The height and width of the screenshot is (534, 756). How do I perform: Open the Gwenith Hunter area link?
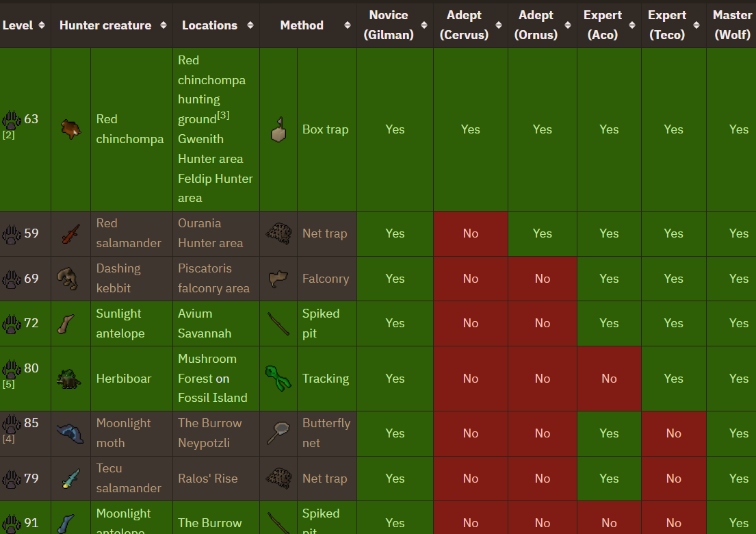(210, 149)
